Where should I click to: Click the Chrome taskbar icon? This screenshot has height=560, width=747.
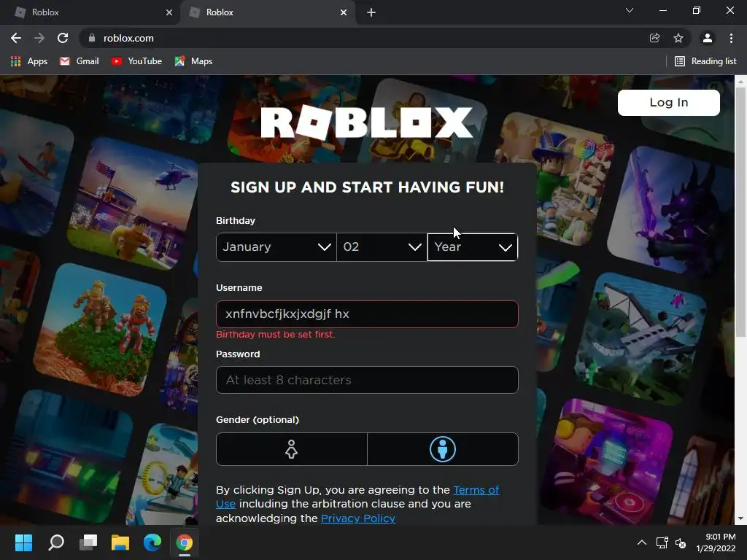[185, 542]
